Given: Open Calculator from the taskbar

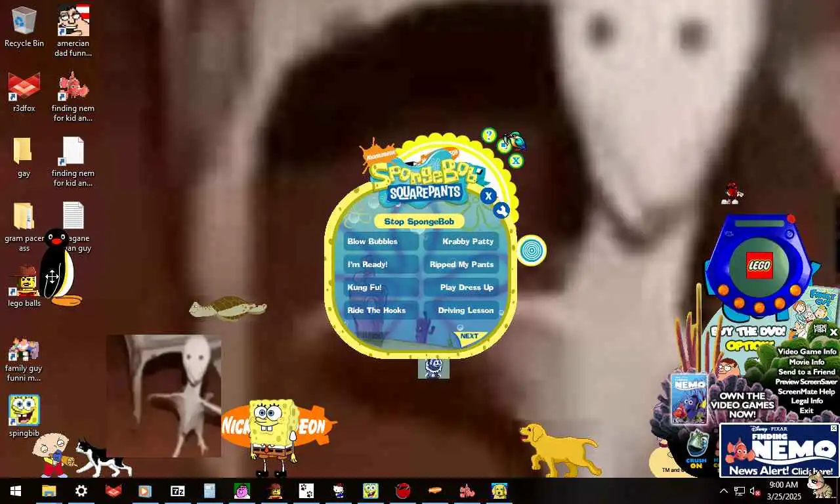Looking at the screenshot, I should (210, 491).
